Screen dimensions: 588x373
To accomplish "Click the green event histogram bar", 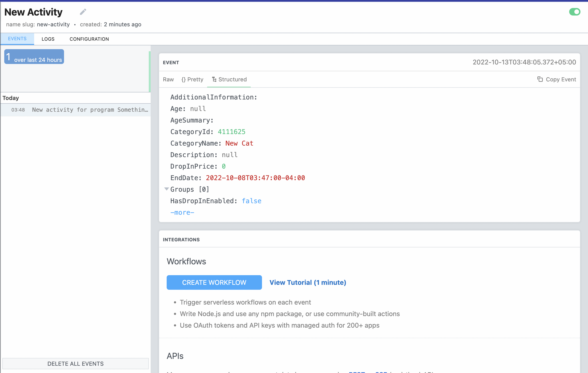I will (149, 71).
